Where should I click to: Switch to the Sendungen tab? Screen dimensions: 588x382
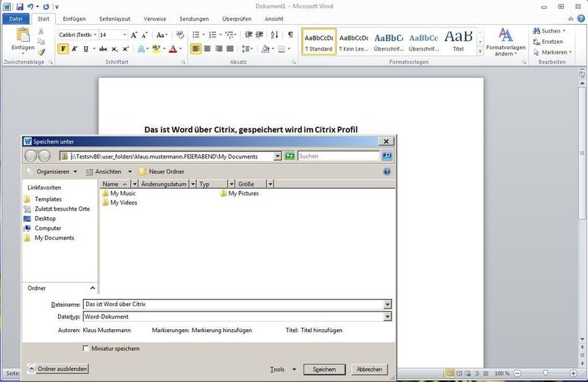tap(194, 19)
